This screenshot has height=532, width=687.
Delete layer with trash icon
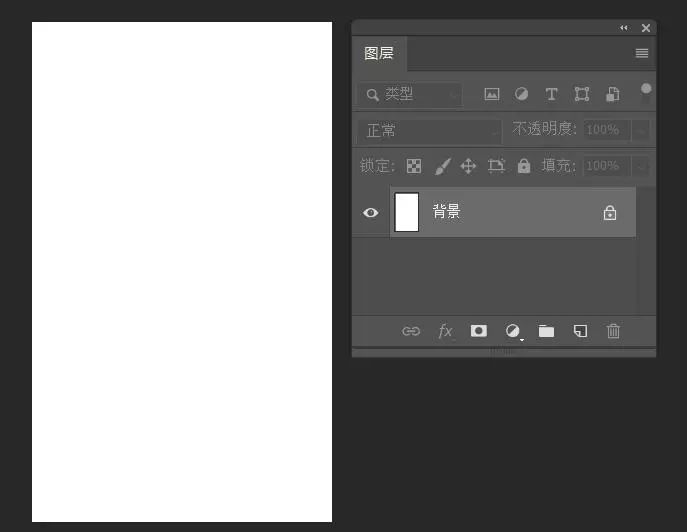[614, 331]
